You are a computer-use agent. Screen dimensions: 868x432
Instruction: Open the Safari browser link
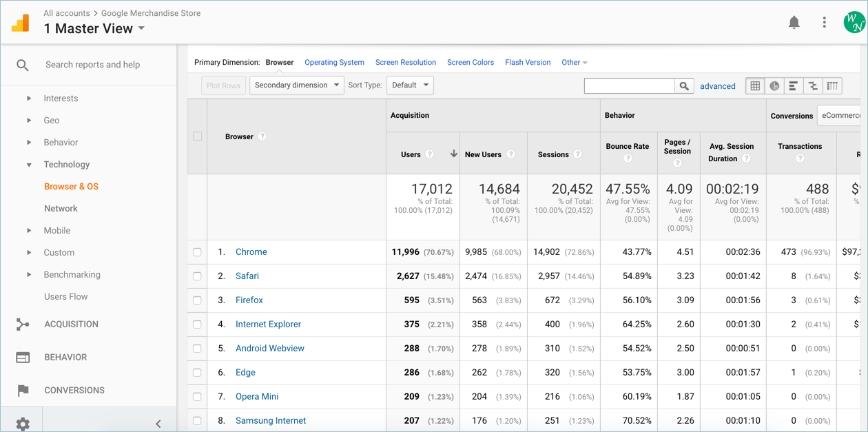point(247,276)
